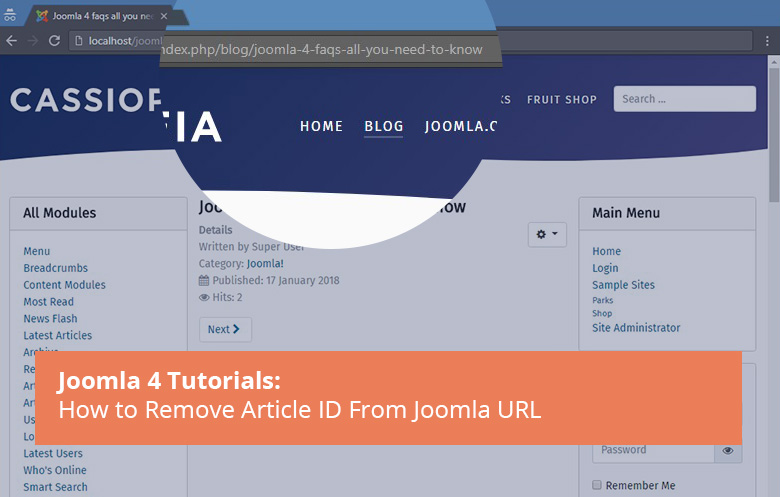
Task: Click the Search input field
Action: tap(684, 99)
